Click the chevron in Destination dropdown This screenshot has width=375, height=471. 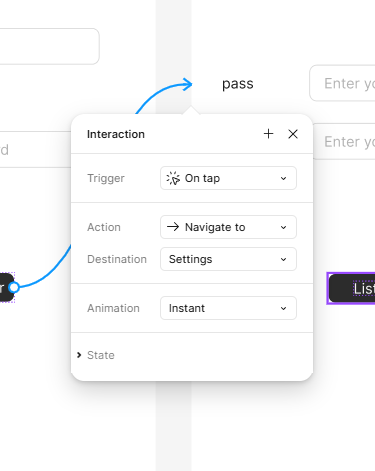coord(283,259)
